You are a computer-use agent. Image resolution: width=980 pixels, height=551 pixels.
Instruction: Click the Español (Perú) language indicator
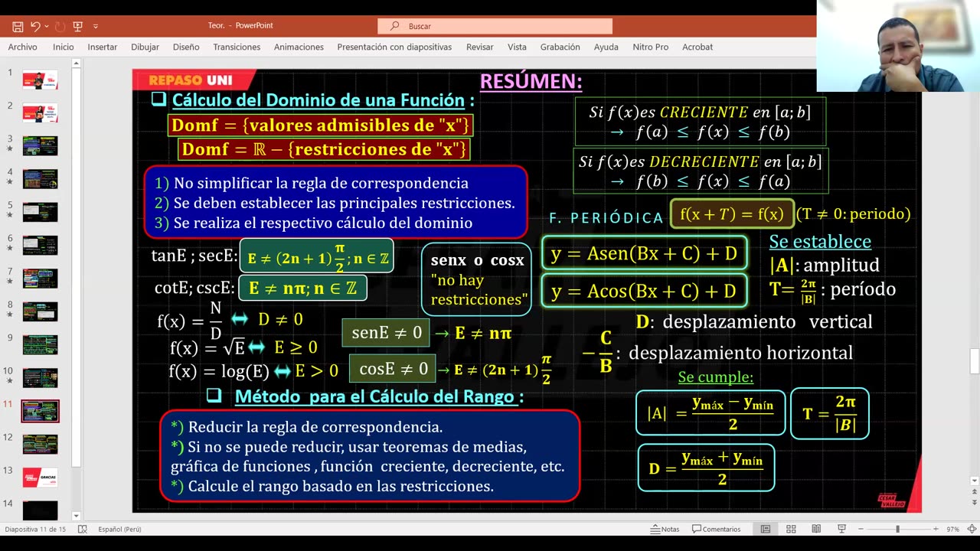click(119, 529)
